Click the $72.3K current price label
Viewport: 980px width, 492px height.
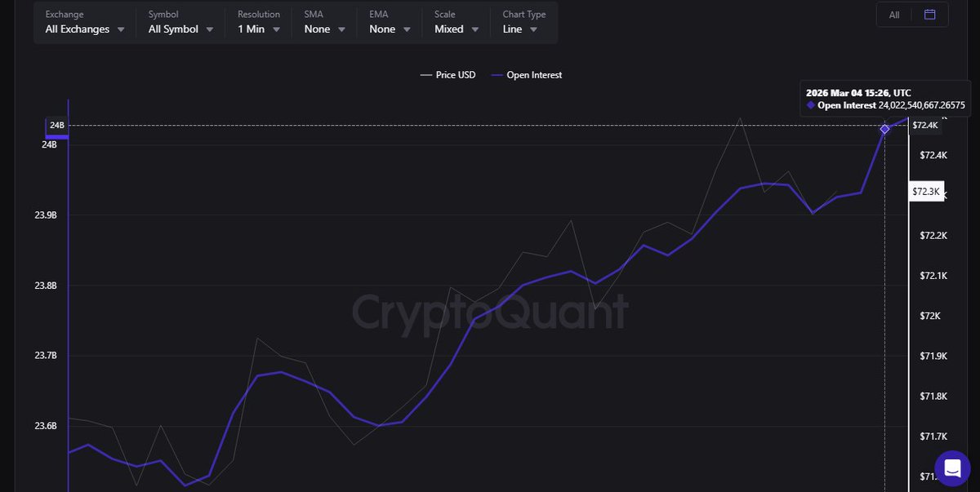click(x=927, y=191)
